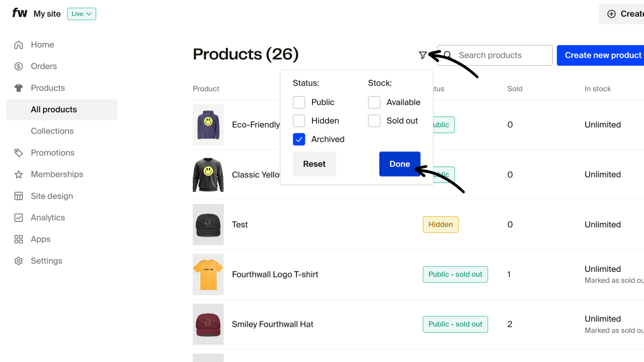Click the Search products field
The height and width of the screenshot is (362, 644).
500,55
